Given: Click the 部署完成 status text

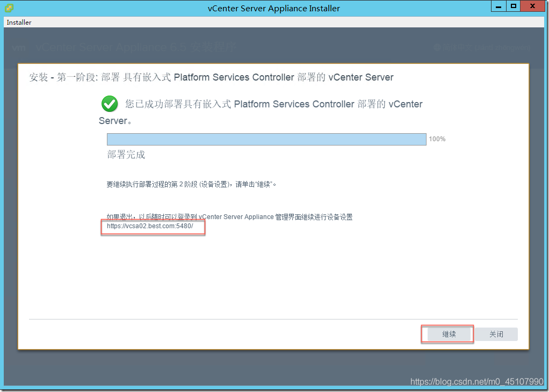Looking at the screenshot, I should [x=126, y=155].
